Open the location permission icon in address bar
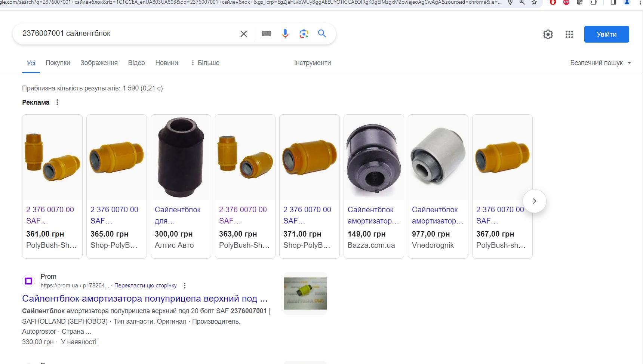 (x=510, y=3)
